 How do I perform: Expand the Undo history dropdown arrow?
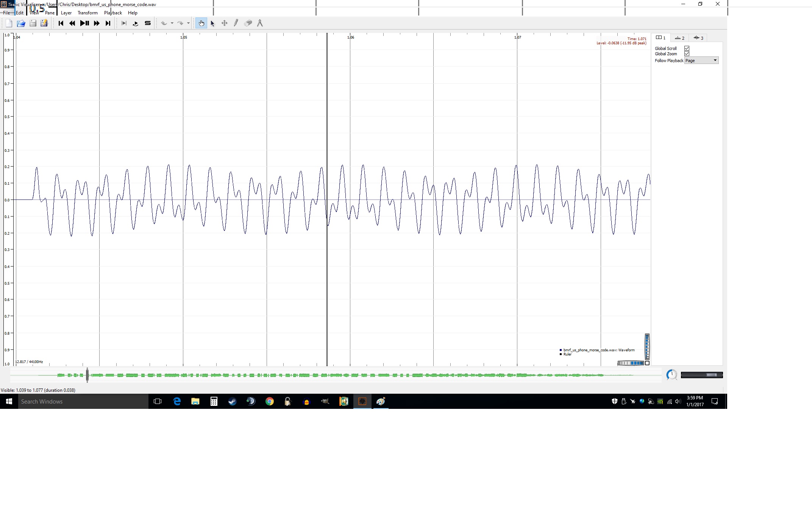[x=172, y=23]
